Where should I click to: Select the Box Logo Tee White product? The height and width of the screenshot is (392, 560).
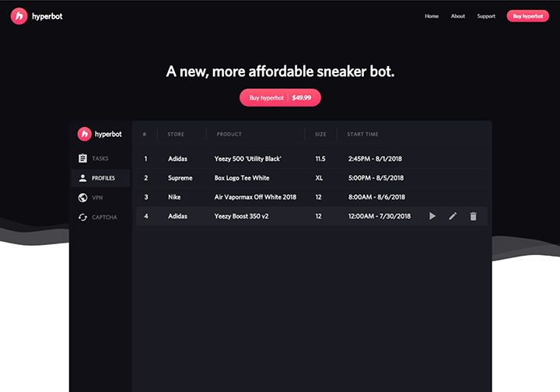tap(242, 178)
